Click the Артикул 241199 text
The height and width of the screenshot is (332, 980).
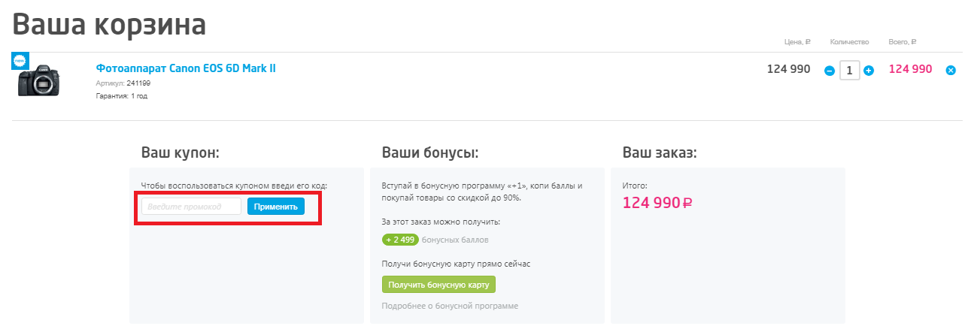pyautogui.click(x=123, y=83)
